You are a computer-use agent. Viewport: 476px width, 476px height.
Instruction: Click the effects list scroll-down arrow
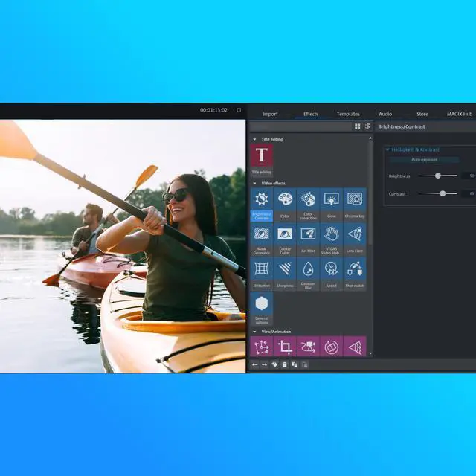[370, 353]
